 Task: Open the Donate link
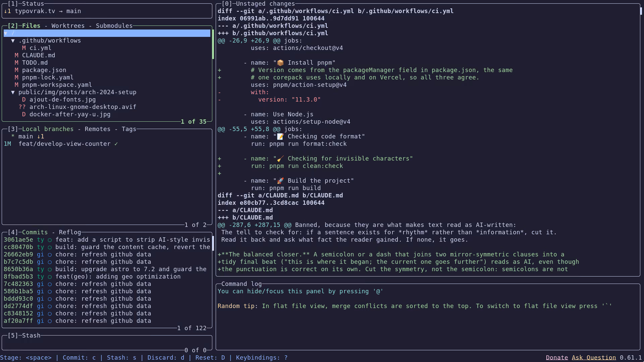[x=557, y=358]
